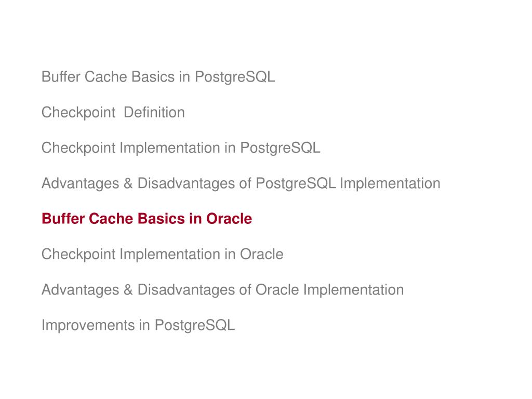Click 'Disadvantages' in the PostgreSQL Implementation line
The height and width of the screenshot is (399, 532).
pos(186,183)
